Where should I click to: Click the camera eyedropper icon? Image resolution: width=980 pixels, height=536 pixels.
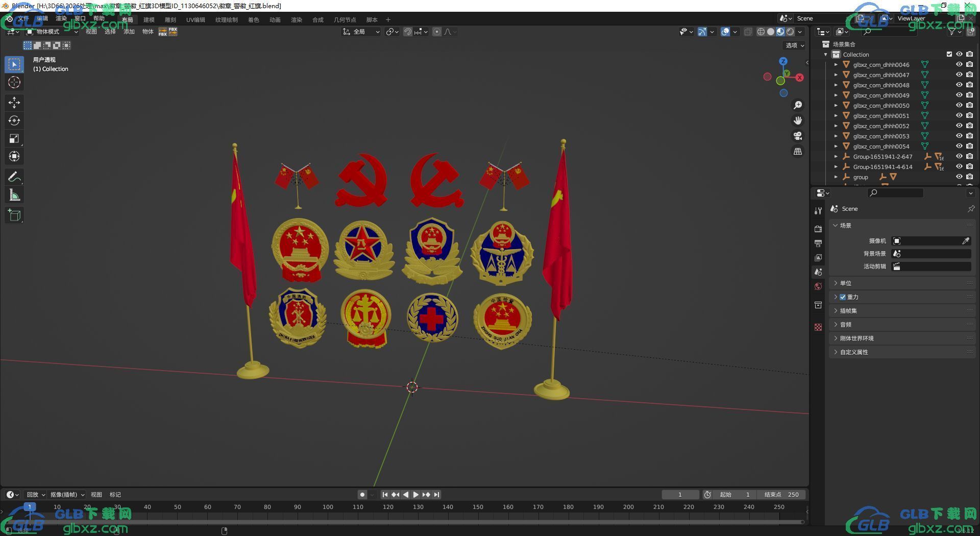click(x=966, y=241)
